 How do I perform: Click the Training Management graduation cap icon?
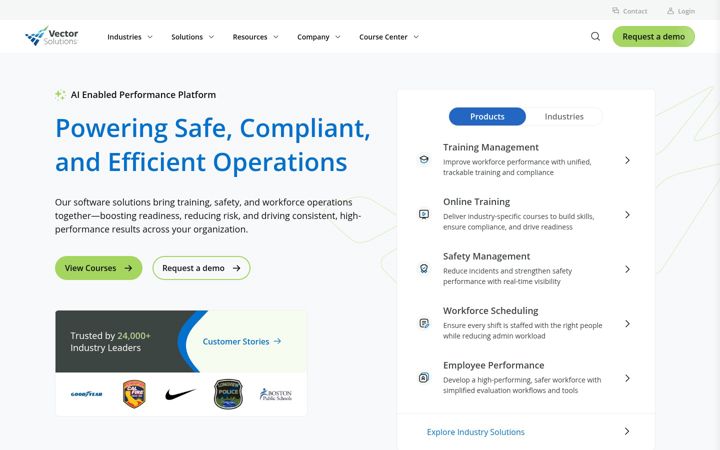pyautogui.click(x=424, y=160)
